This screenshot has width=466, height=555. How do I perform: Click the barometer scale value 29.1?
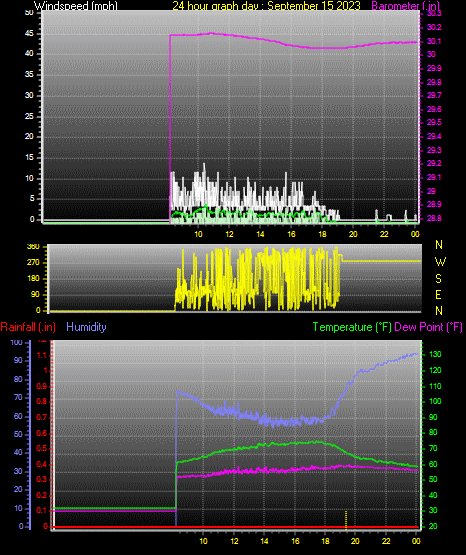[434, 177]
